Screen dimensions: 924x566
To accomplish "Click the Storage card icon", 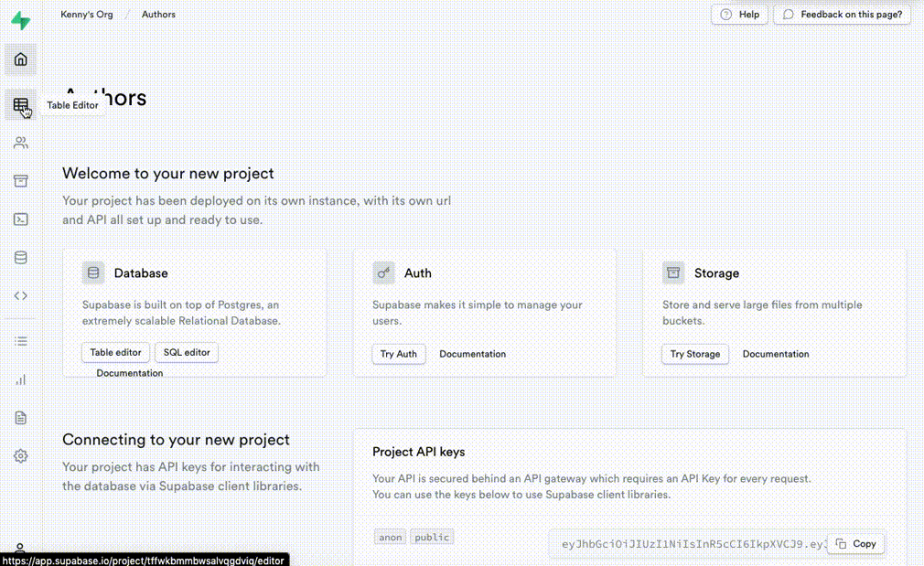I will click(673, 272).
